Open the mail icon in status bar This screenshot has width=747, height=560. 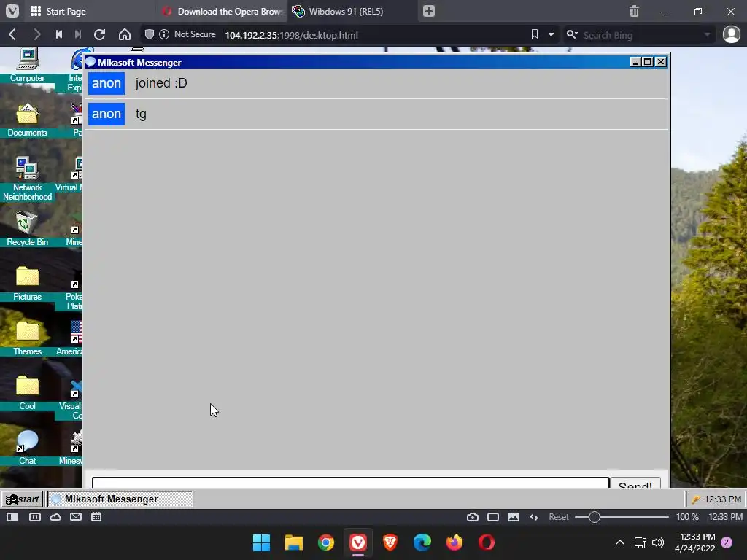coord(76,517)
